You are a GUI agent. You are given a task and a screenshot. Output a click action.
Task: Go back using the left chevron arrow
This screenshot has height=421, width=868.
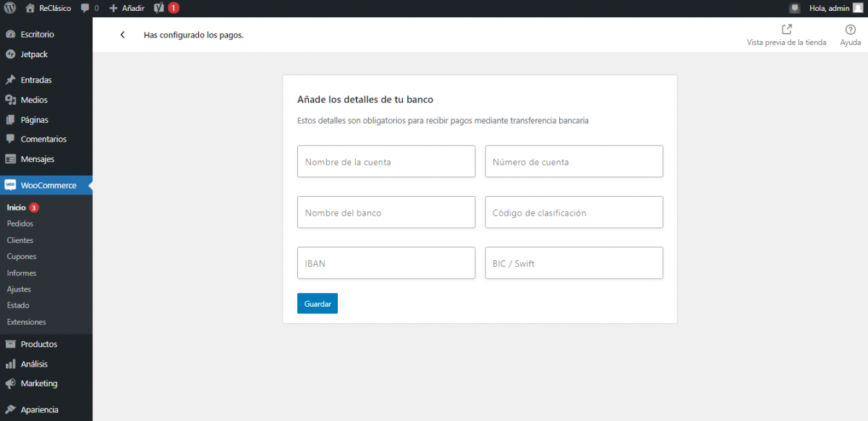click(122, 35)
